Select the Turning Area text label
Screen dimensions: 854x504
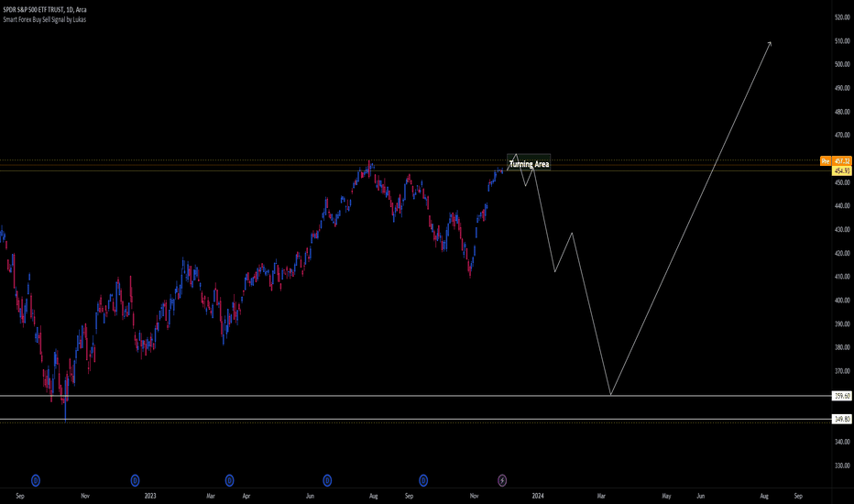[x=529, y=164]
